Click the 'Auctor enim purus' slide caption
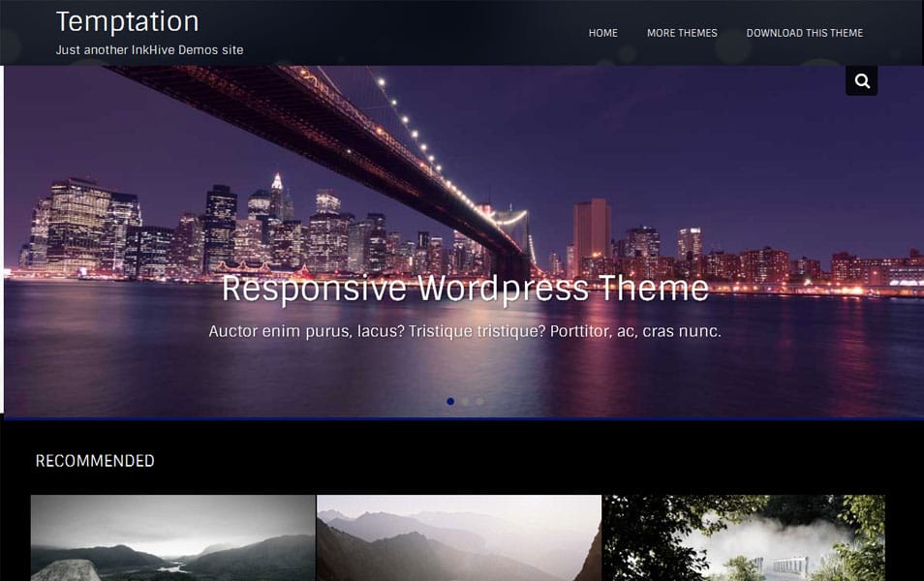924x581 pixels. click(x=465, y=331)
